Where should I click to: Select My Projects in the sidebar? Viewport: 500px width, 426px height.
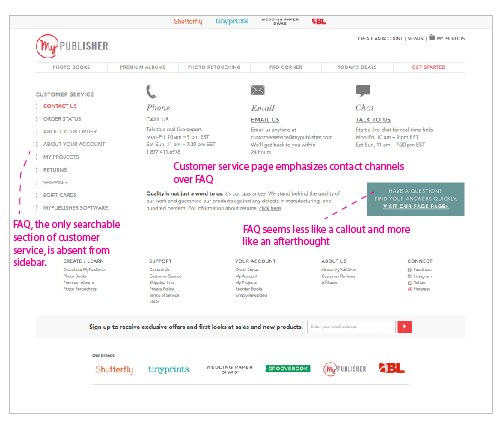tap(61, 157)
